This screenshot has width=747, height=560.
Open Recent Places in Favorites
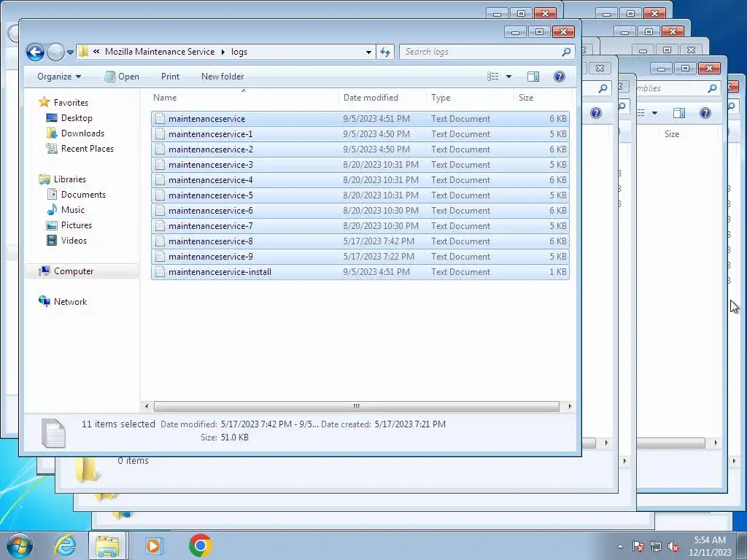[88, 149]
